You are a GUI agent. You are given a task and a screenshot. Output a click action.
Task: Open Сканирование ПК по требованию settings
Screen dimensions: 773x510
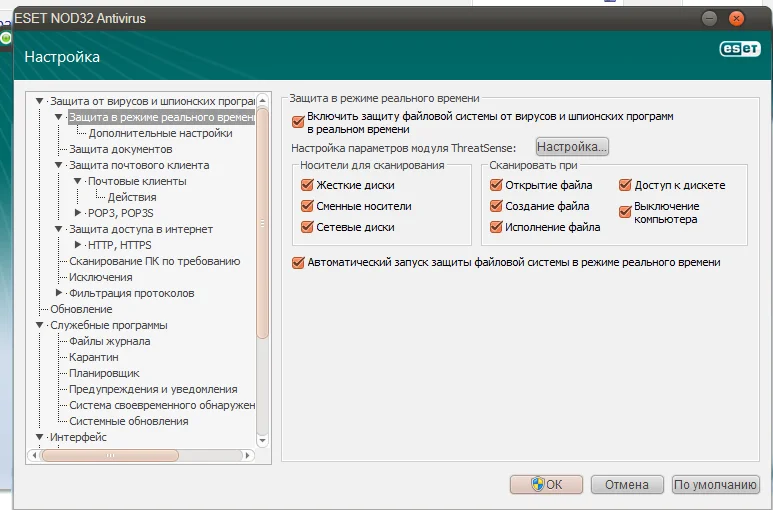(x=154, y=261)
